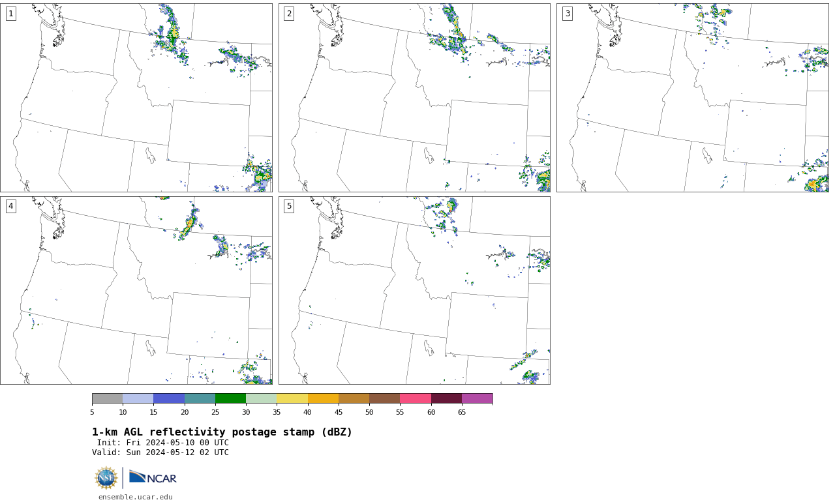Select the teal 20-25 dBZ swatch

[x=200, y=398]
